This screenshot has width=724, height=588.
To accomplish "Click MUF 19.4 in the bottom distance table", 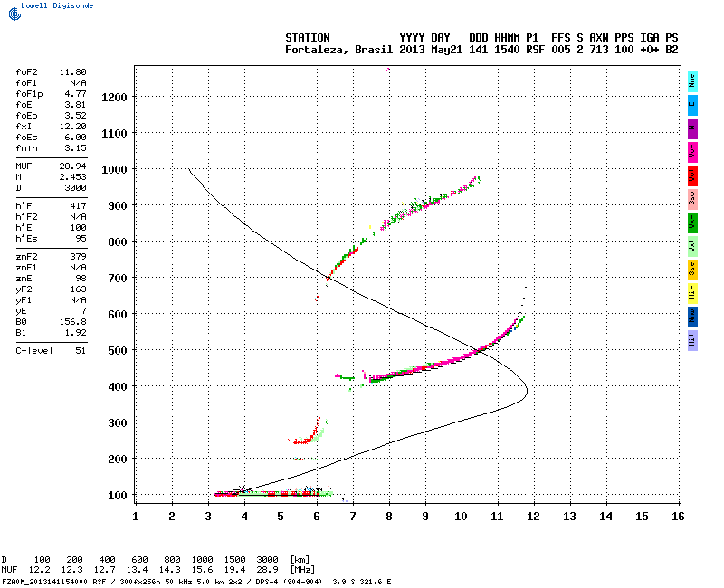I will coord(235,570).
